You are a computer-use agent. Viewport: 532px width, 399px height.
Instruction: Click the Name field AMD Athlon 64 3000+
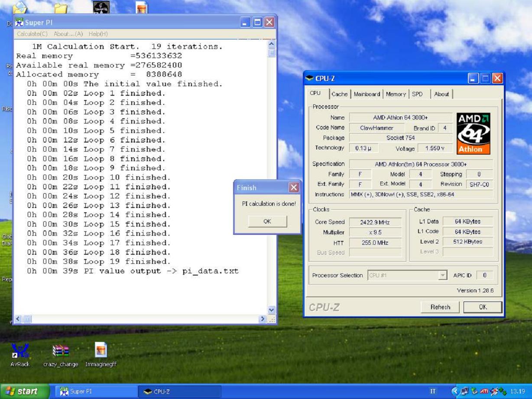click(x=401, y=117)
